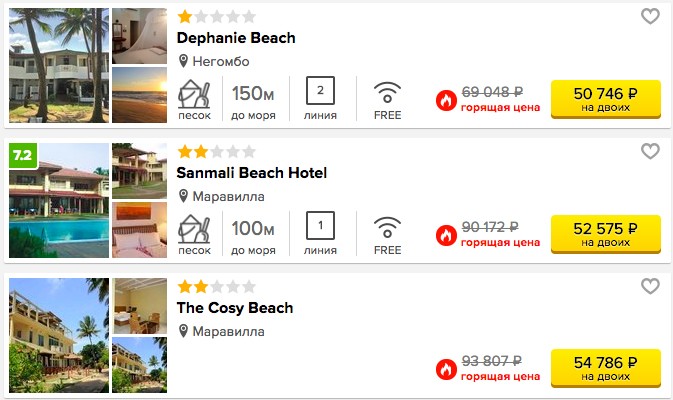Image resolution: width=673 pixels, height=400 pixels.
Task: Click the second line icon for Dephanie Beach
Action: point(320,90)
